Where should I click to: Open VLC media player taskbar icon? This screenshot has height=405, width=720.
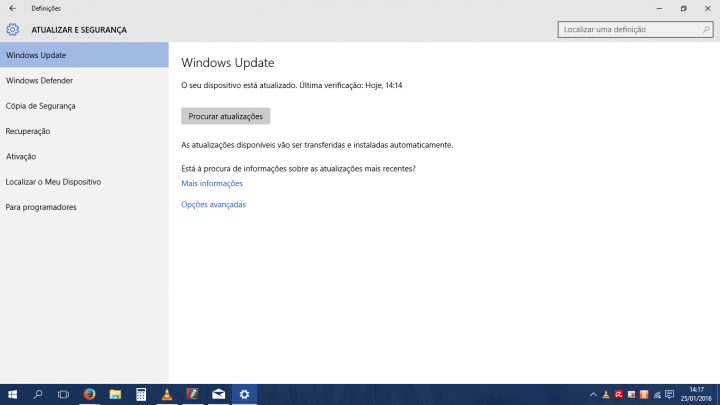coord(167,394)
